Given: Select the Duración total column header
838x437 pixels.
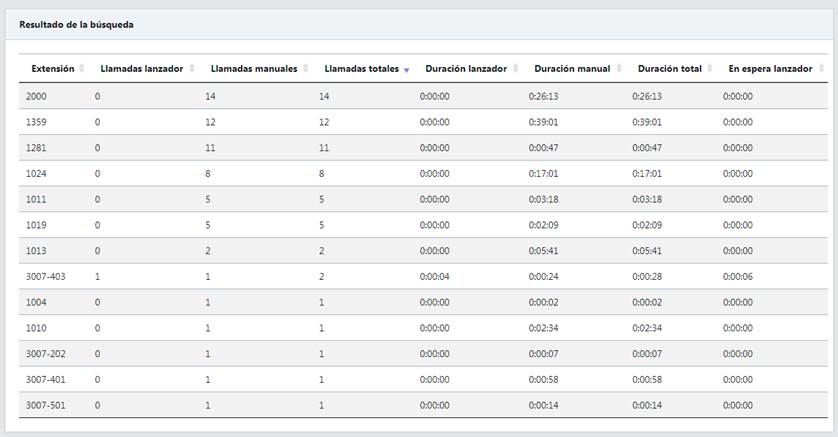Looking at the screenshot, I should [669, 69].
